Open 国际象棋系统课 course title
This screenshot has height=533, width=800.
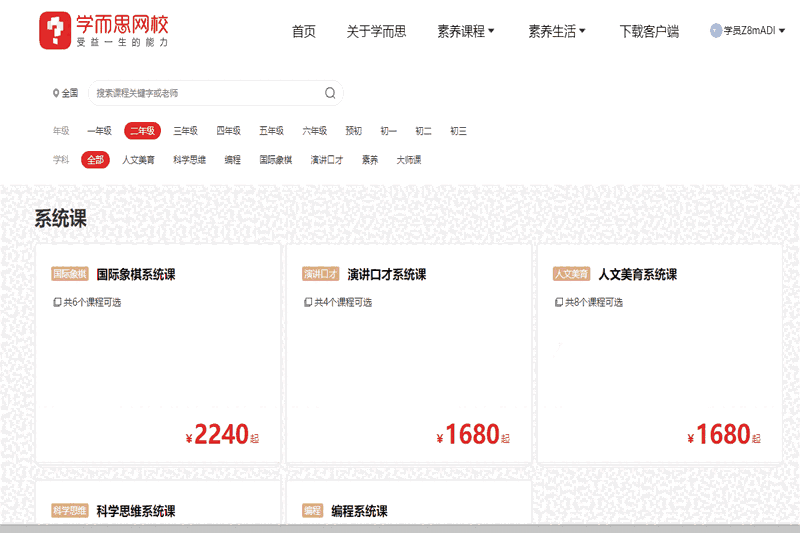coord(136,274)
